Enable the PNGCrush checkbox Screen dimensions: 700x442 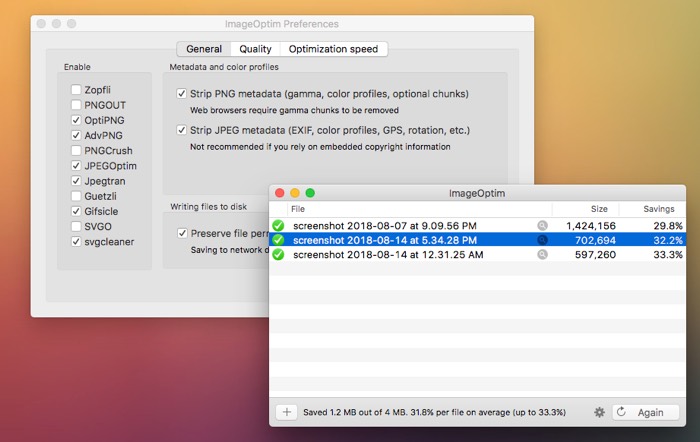(76, 150)
